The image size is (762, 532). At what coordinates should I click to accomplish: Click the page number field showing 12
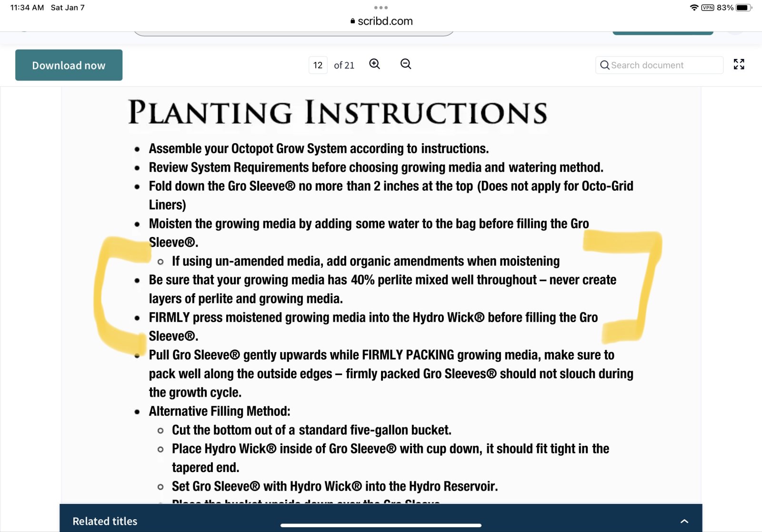318,65
